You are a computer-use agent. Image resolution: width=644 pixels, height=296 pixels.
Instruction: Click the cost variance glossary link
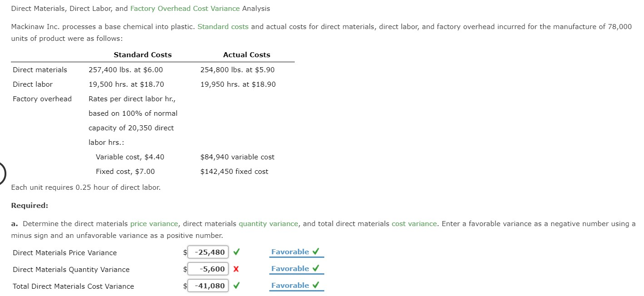(414, 223)
